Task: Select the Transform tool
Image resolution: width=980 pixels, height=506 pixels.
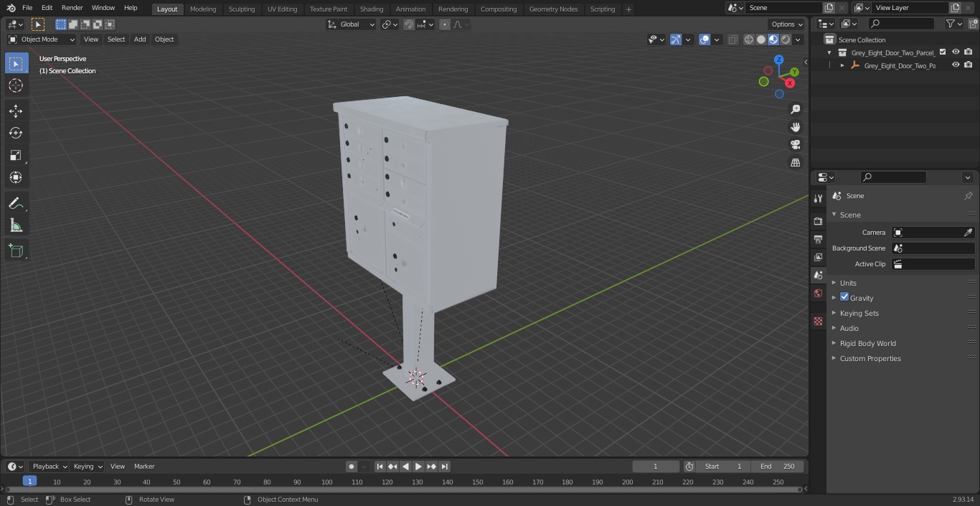Action: point(16,177)
